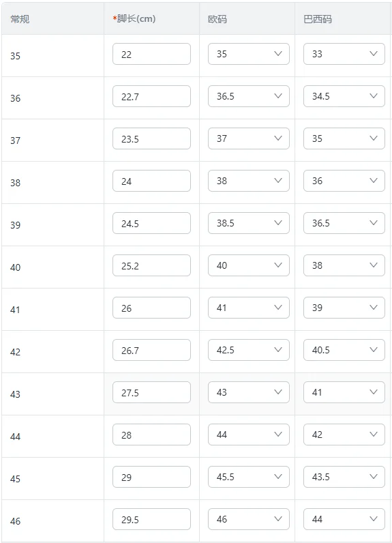Open the 欧码 dropdown showing 45.5
This screenshot has height=543, width=392.
point(248,476)
